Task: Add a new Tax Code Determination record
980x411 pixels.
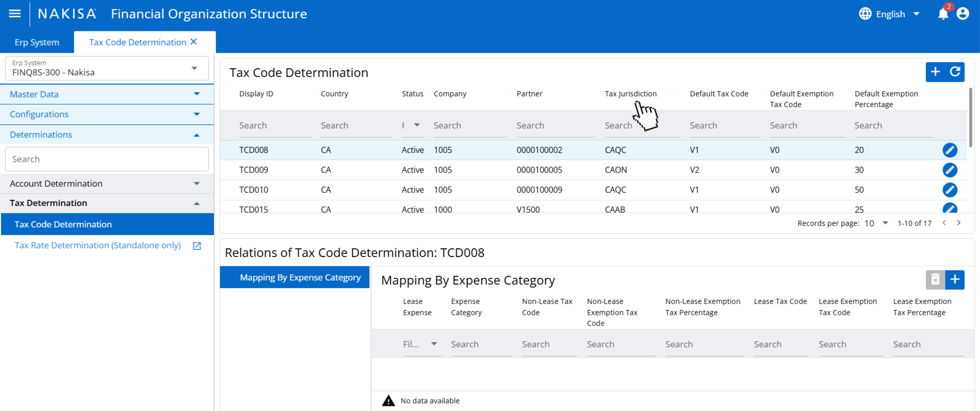Action: pos(935,72)
